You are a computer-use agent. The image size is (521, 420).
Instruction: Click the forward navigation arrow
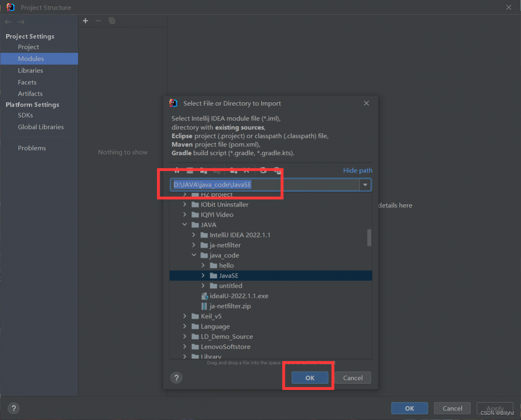(x=21, y=22)
